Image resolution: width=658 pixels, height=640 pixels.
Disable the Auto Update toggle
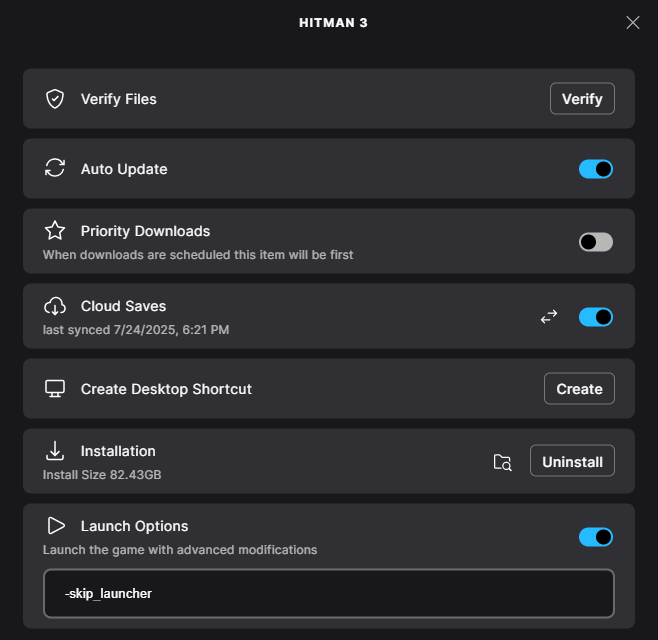(596, 169)
